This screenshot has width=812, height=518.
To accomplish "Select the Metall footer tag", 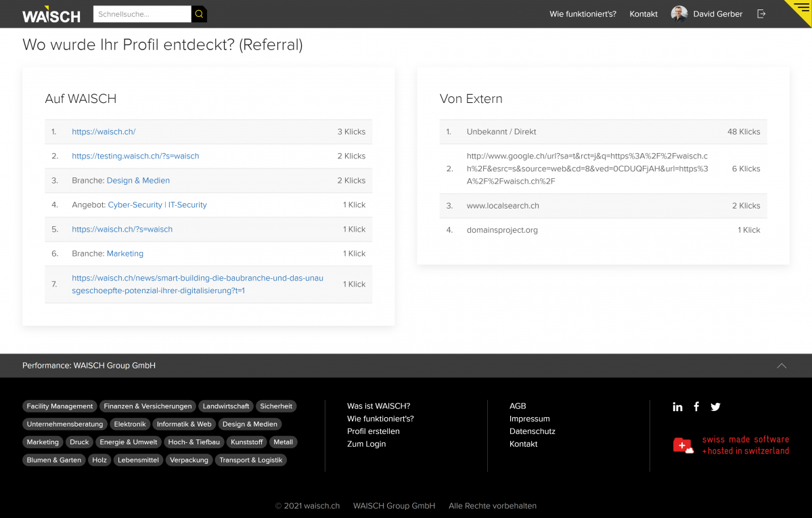I will pyautogui.click(x=283, y=442).
